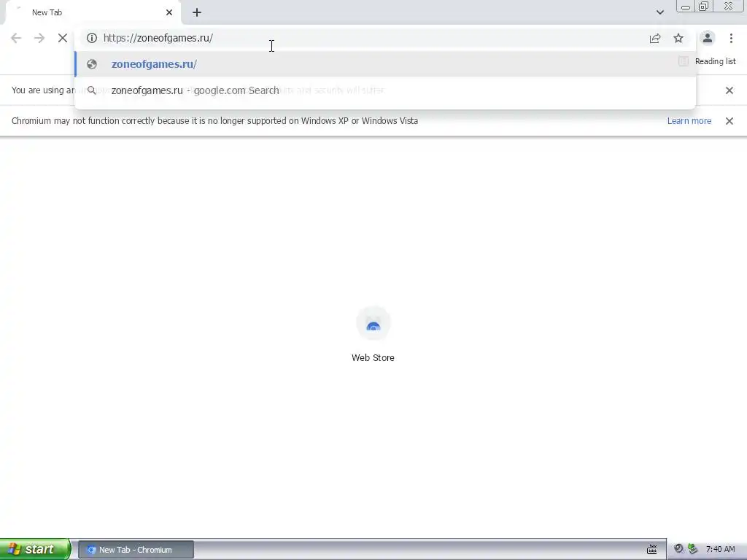Dismiss the unsupported flag warning bar

[x=729, y=90]
